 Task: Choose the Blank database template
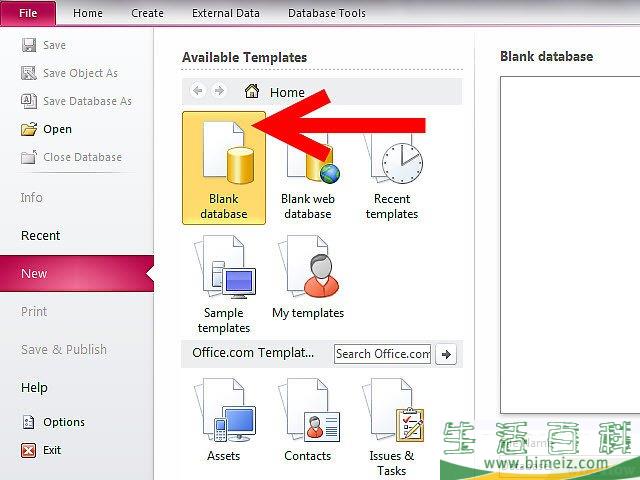tap(224, 168)
